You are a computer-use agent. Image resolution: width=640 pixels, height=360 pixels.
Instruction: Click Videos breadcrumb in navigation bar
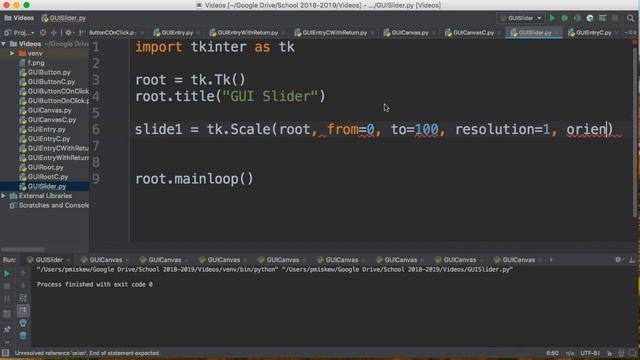click(x=19, y=18)
